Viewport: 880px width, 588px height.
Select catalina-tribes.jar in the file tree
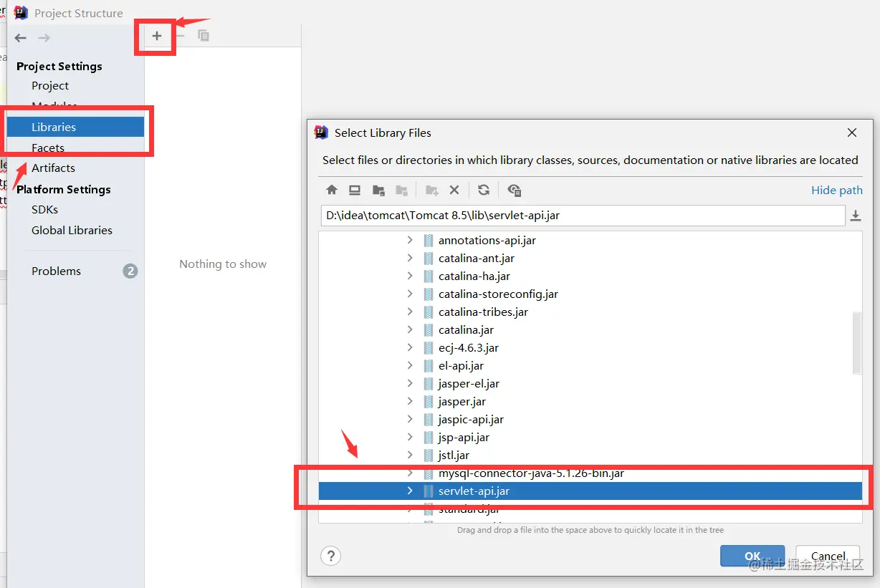(x=483, y=312)
